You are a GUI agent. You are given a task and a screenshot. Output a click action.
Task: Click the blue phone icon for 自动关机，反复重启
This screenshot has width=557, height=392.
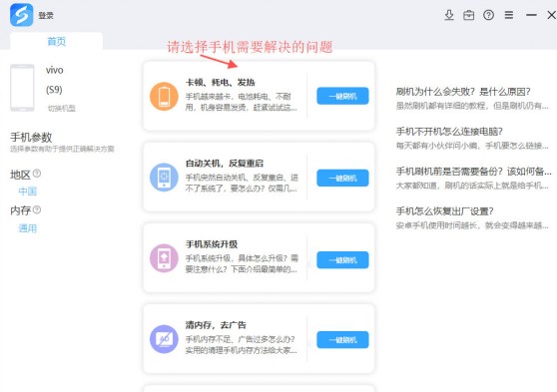coord(164,178)
